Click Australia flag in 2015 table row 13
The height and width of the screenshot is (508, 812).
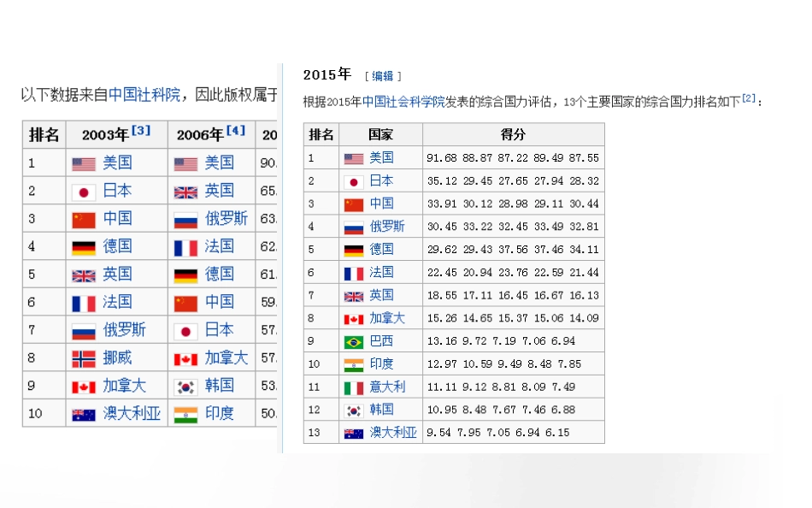[x=354, y=434]
